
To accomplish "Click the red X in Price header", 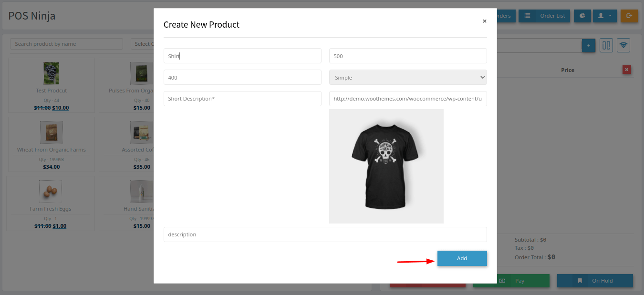I will 627,70.
